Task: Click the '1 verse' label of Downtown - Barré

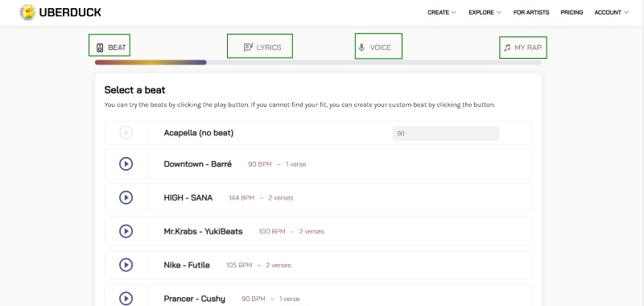Action: click(x=295, y=164)
